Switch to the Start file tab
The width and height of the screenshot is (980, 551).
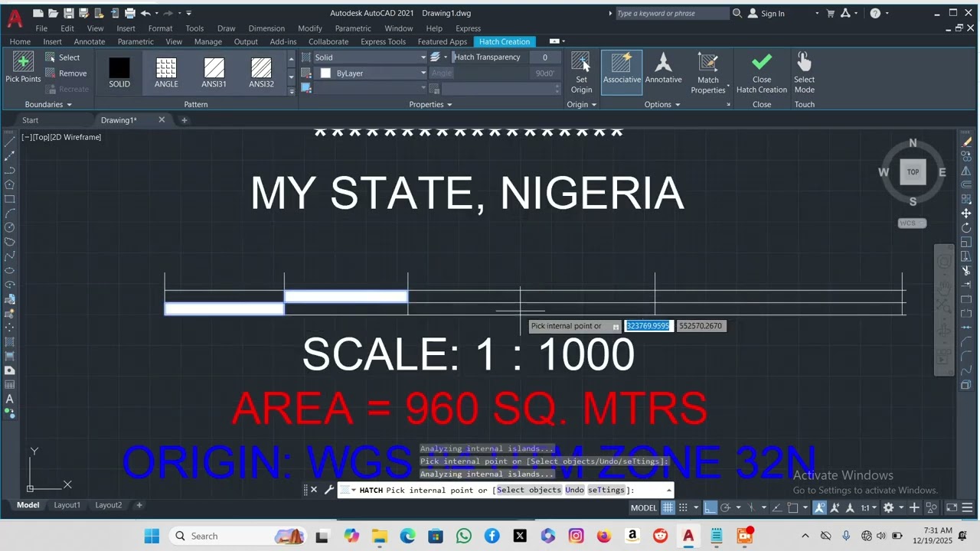tap(30, 120)
